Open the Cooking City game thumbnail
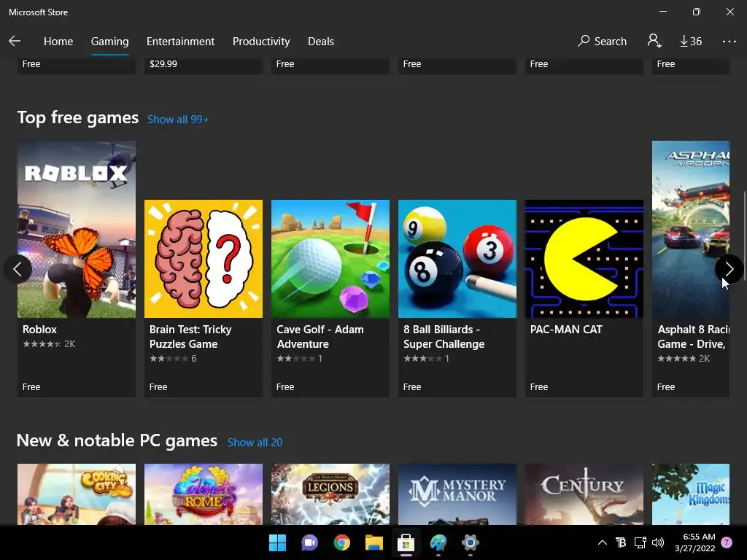The image size is (747, 560). (x=77, y=494)
